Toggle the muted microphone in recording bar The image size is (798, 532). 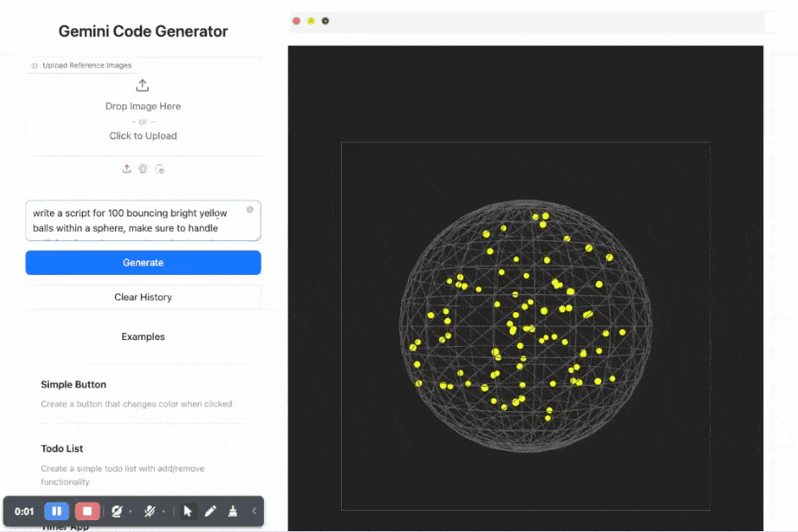click(x=150, y=511)
